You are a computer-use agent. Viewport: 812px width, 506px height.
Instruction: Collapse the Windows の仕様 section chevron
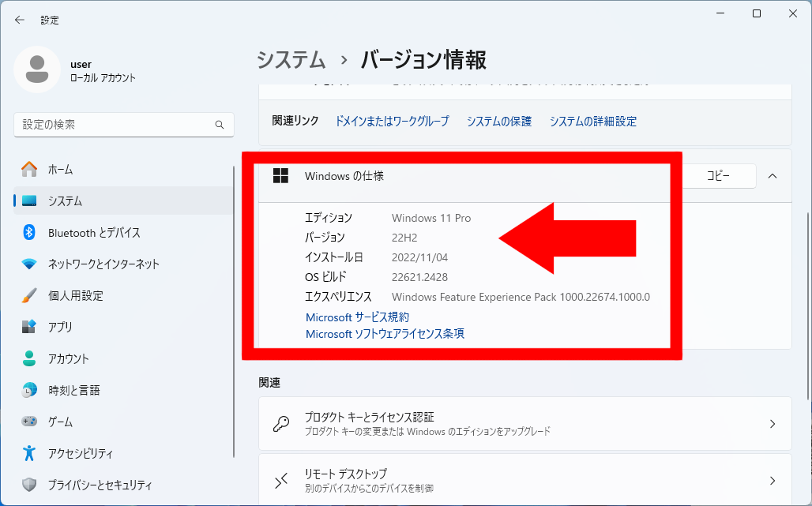point(773,176)
